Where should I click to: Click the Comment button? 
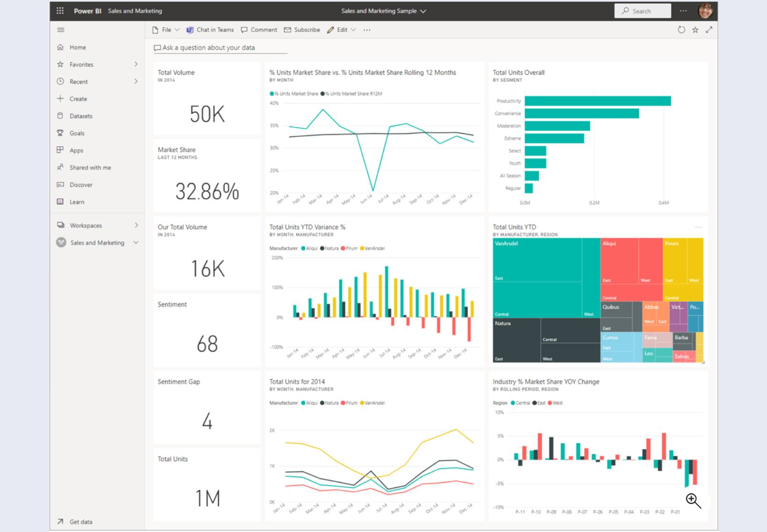click(x=259, y=30)
